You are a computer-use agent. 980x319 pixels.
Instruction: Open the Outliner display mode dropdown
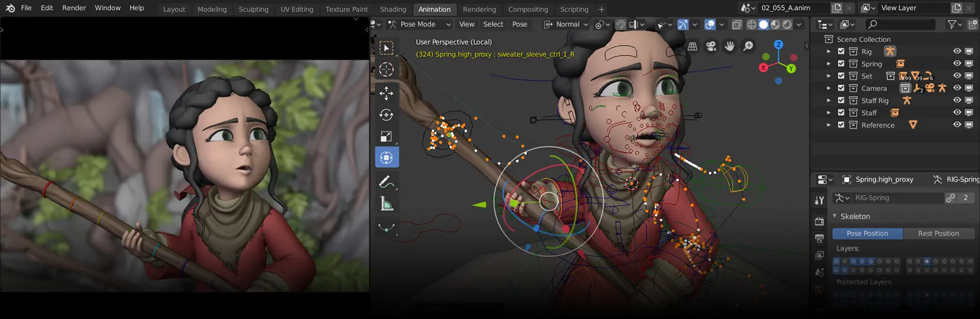(825, 24)
